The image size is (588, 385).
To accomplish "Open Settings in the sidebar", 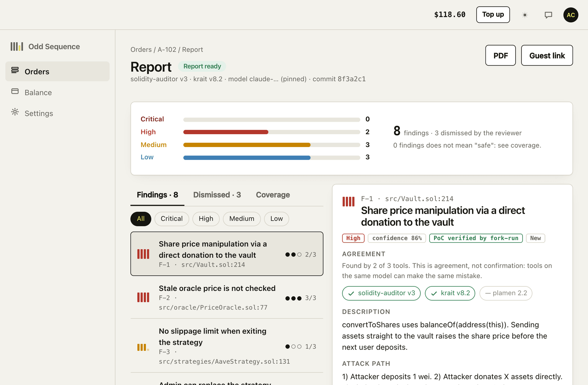I will (x=57, y=113).
